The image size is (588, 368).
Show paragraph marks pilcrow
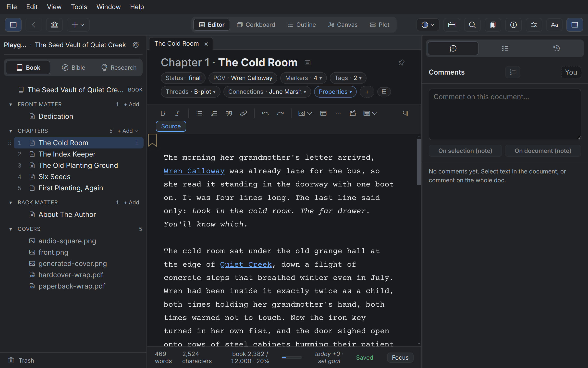pos(406,113)
